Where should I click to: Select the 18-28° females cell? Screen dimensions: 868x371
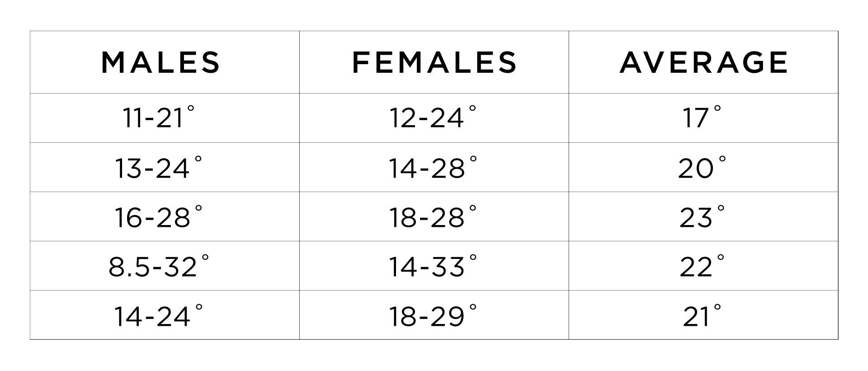click(434, 216)
